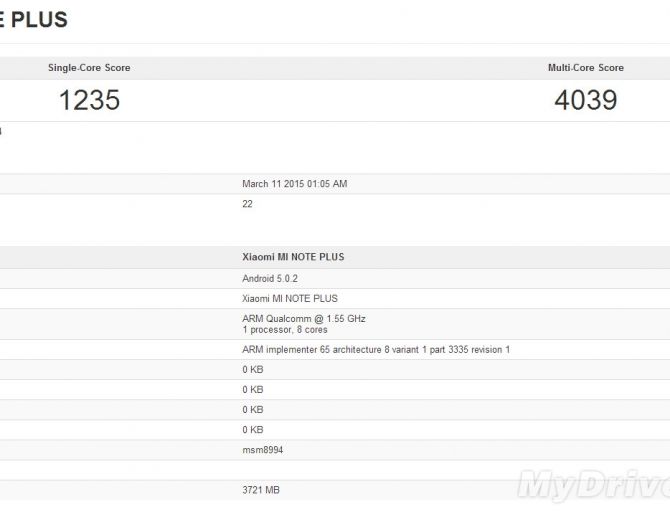The width and height of the screenshot is (670, 512).
Task: Click the March 11 2015 upload date
Action: tap(294, 184)
